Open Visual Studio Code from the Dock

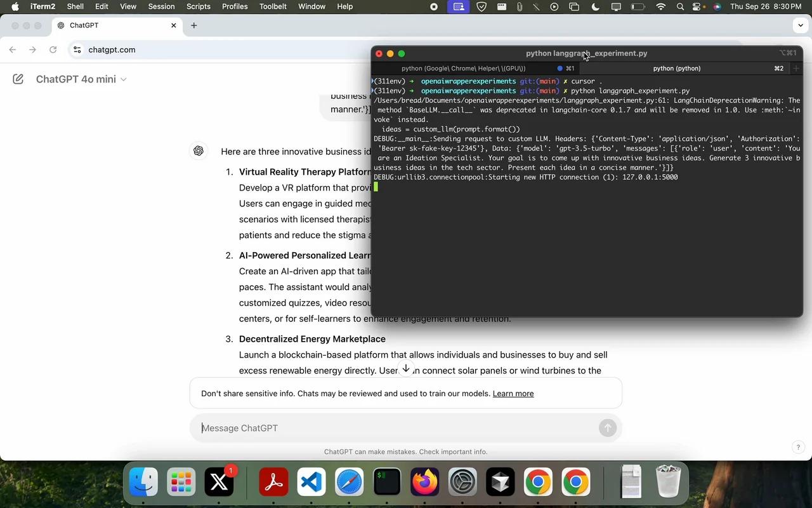click(x=310, y=483)
